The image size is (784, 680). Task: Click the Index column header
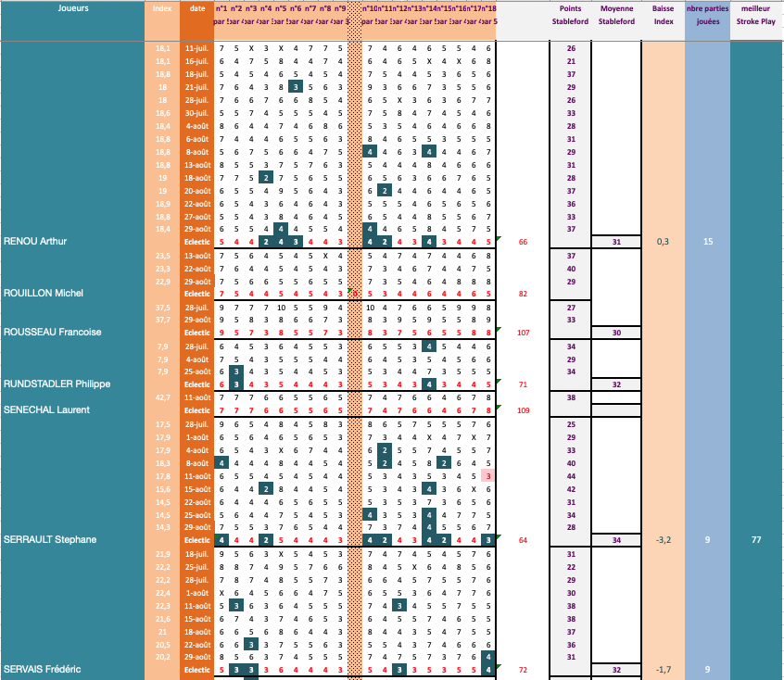pyautogui.click(x=162, y=8)
